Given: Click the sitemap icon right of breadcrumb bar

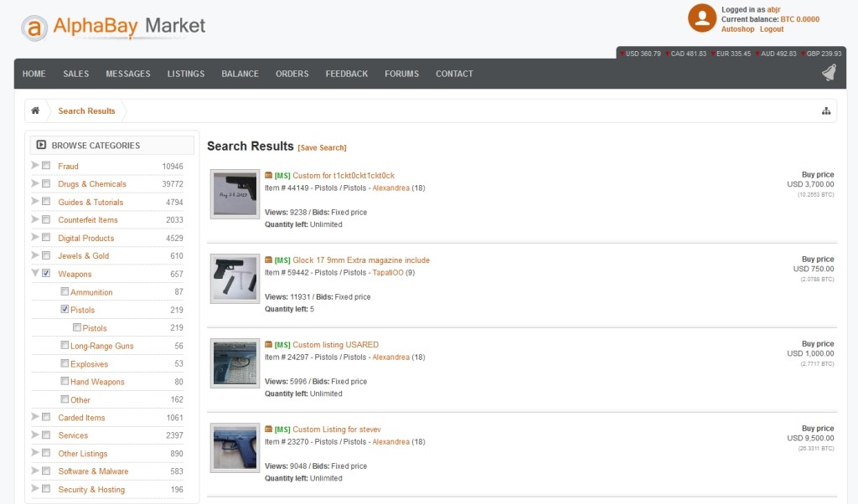Looking at the screenshot, I should tap(825, 111).
